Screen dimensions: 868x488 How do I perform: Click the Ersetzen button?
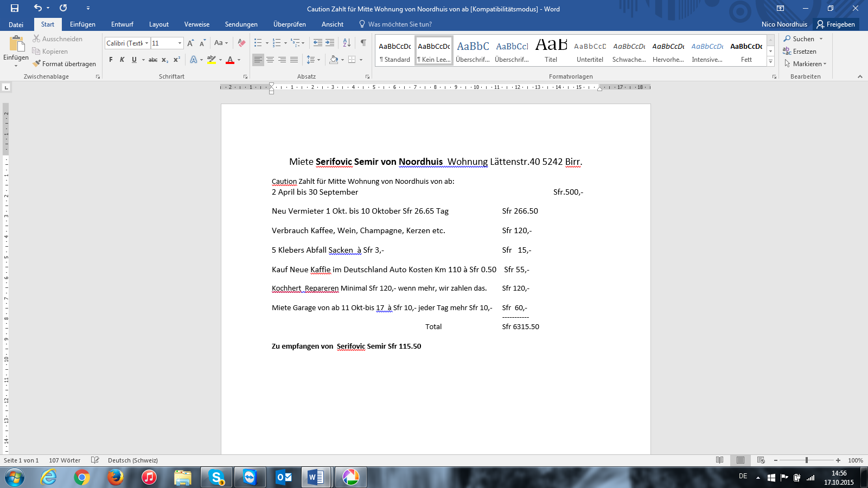800,52
